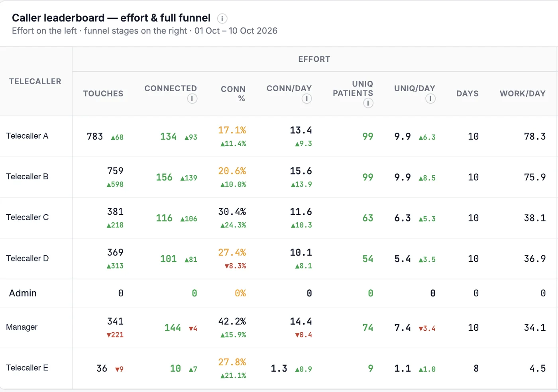
Task: Select the Telecaller B row name
Action: [27, 176]
